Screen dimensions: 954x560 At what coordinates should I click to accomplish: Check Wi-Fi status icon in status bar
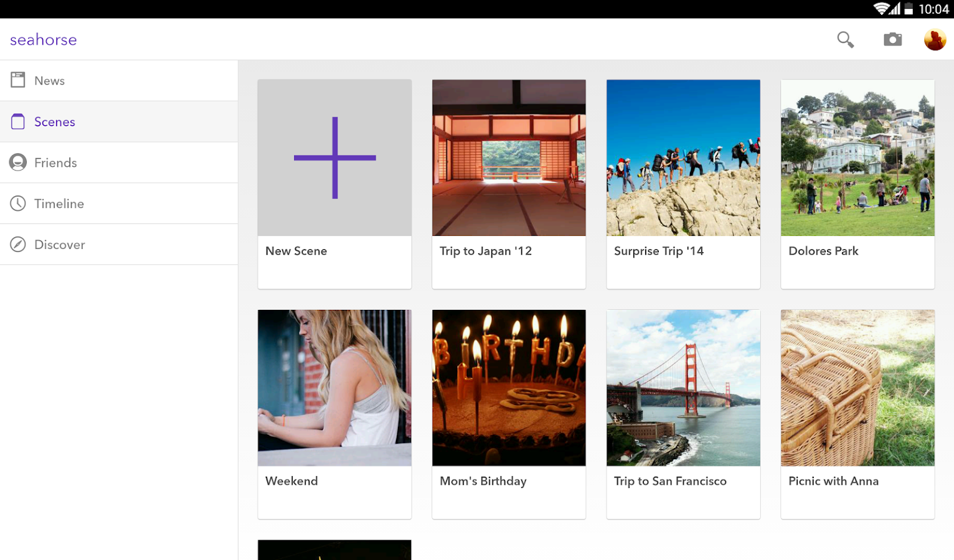coord(881,9)
